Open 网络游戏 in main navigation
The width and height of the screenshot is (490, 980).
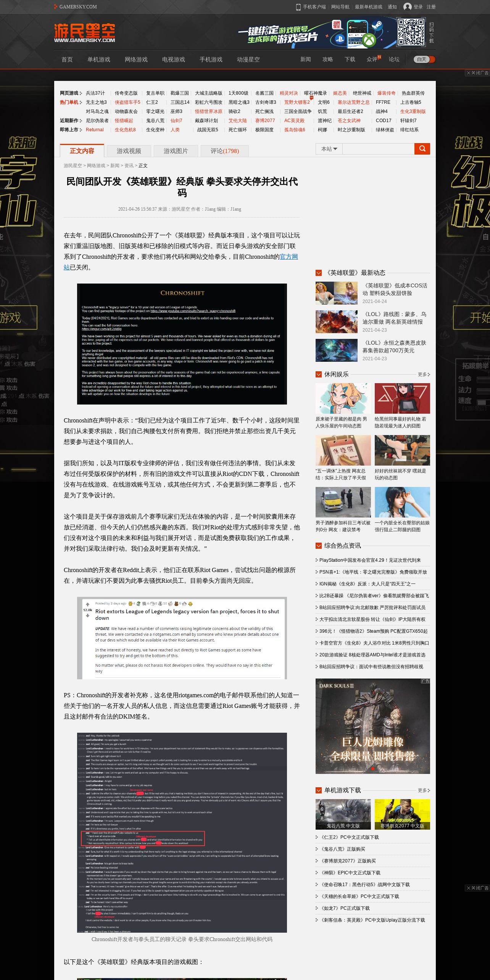(136, 60)
